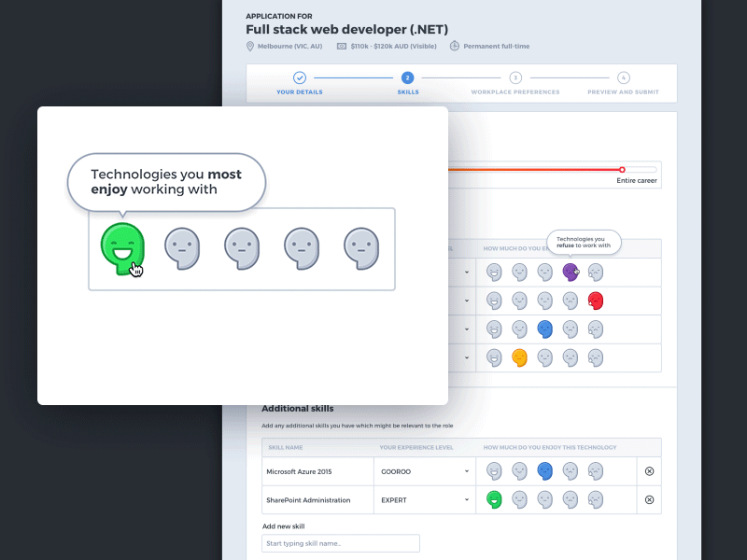This screenshot has height=560, width=747.
Task: Pick the last gray face in enlarged popup
Action: click(361, 248)
